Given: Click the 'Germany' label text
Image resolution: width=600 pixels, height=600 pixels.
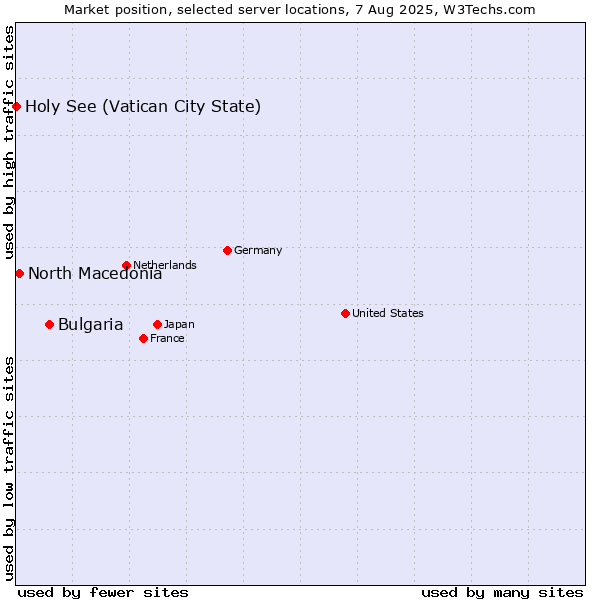Looking at the screenshot, I should pyautogui.click(x=258, y=251).
